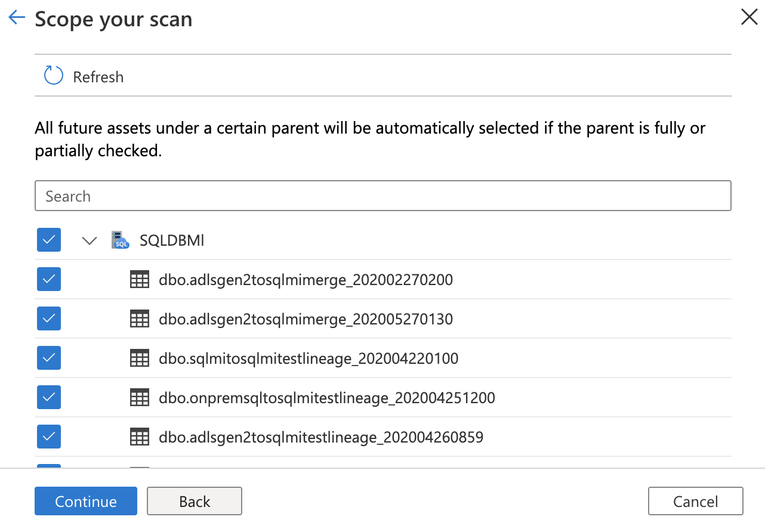Click the table icon beside dbo.onpremsqltosqlmitestlineage_202004251200
765x532 pixels.
point(139,397)
